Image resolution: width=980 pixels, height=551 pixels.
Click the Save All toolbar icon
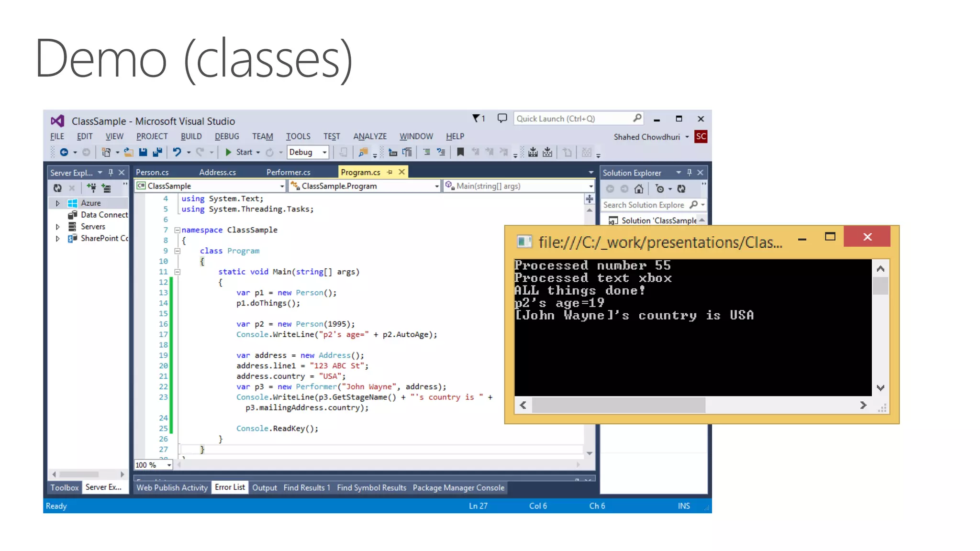(x=157, y=152)
